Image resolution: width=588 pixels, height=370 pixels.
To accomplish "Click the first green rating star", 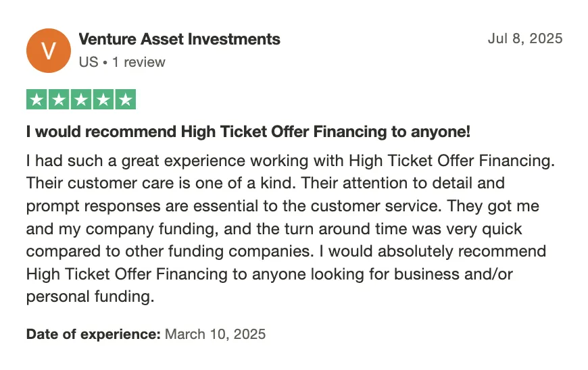I will (x=37, y=100).
